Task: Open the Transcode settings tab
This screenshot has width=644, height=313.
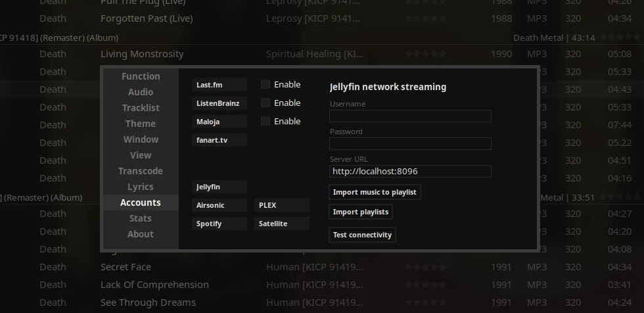Action: pyautogui.click(x=141, y=171)
